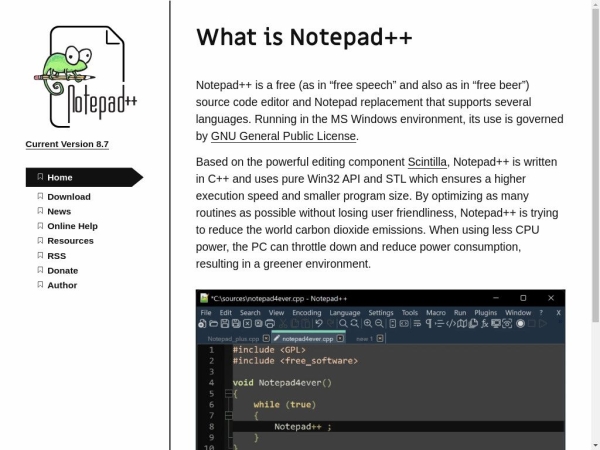Click the New file icon in Notepad++ screenshot

202,324
